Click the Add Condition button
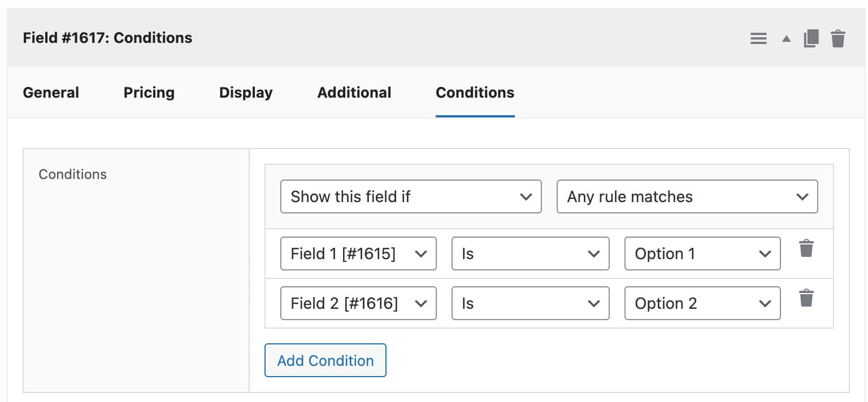The width and height of the screenshot is (868, 402). [325, 360]
